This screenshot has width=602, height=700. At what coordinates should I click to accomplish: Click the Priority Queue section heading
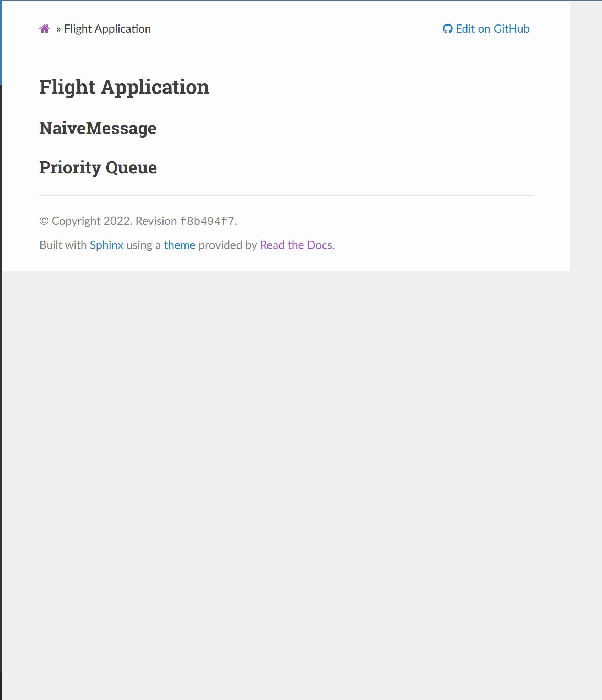[x=98, y=167]
